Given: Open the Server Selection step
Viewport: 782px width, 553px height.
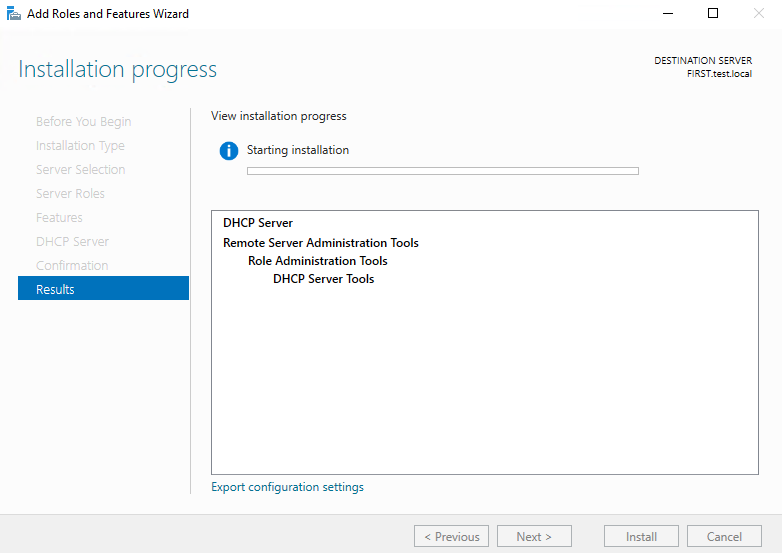Looking at the screenshot, I should point(81,170).
